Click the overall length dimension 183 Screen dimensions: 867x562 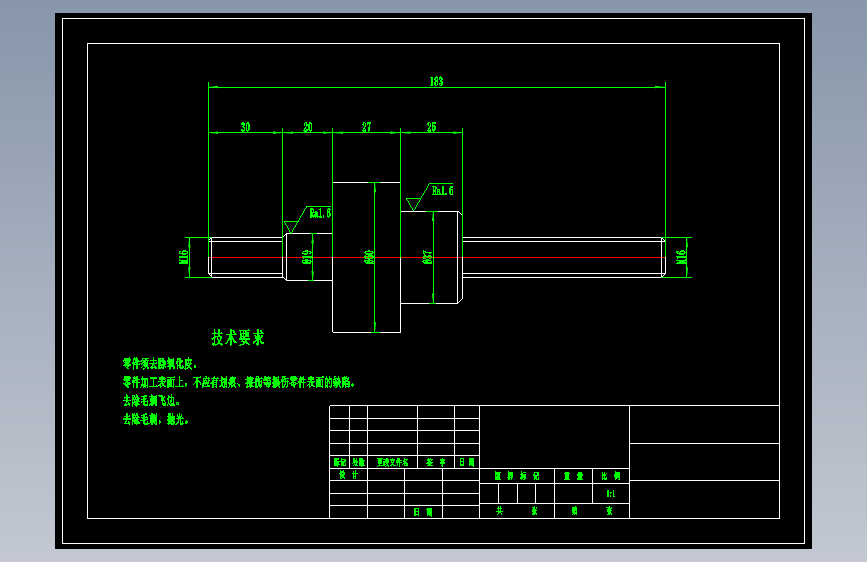coord(436,81)
